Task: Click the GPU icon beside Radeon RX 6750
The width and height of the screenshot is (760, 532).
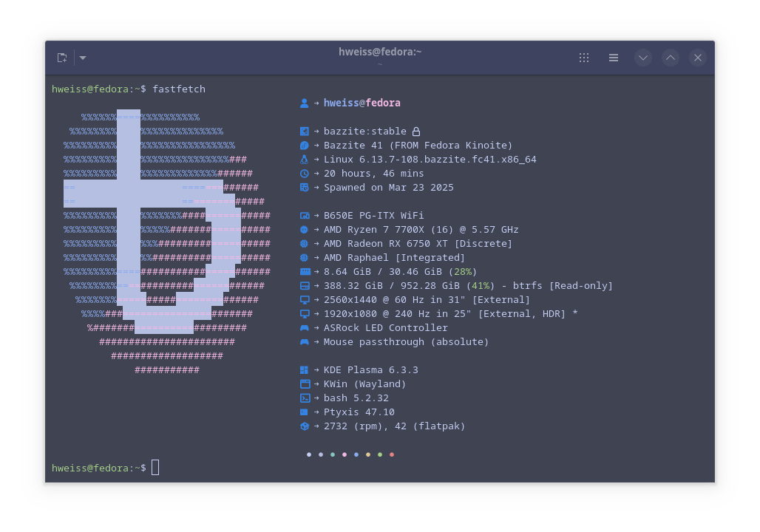Action: click(x=305, y=244)
